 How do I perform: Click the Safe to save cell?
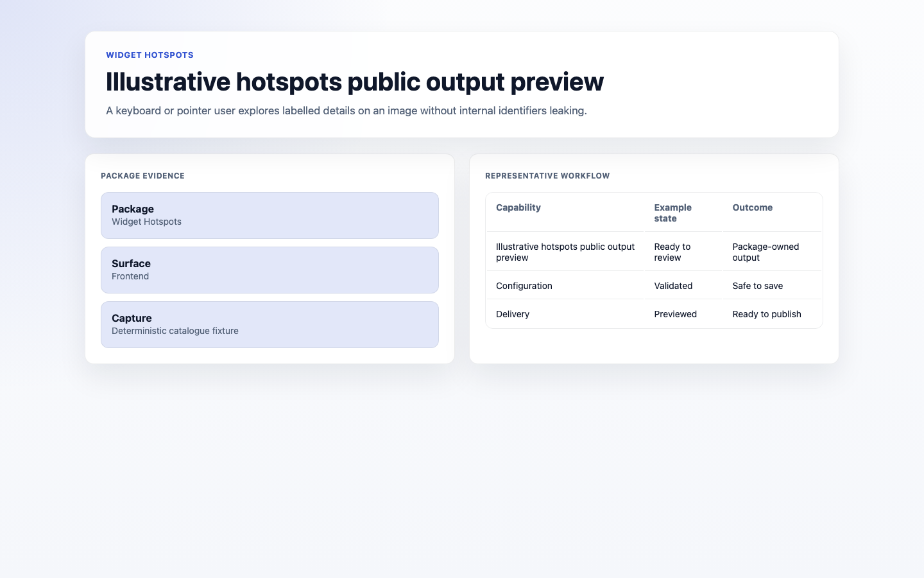coord(772,286)
